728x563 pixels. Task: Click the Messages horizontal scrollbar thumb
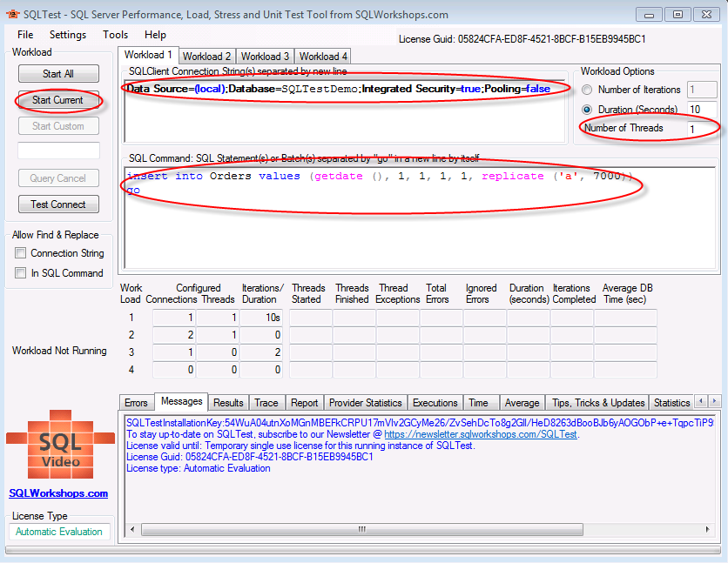[x=362, y=529]
